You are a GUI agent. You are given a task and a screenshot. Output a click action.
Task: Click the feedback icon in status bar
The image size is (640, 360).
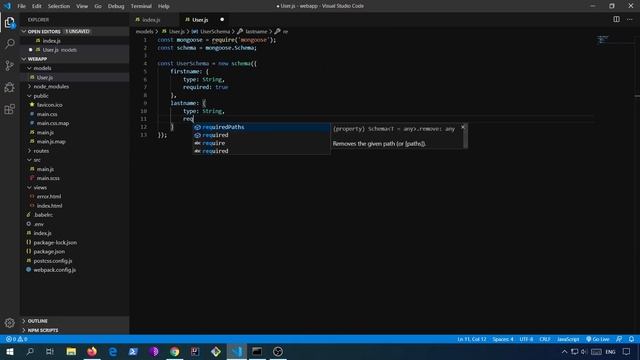619,339
